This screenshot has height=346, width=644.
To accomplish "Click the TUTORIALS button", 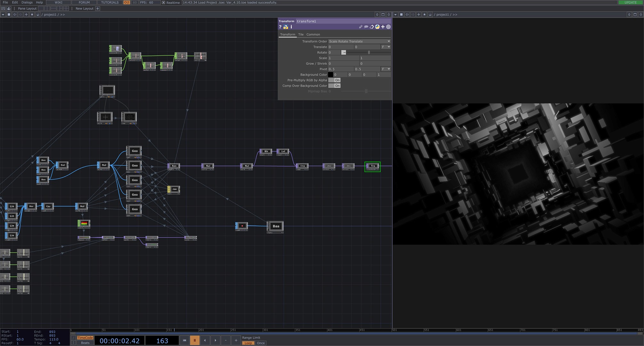I will click(110, 2).
